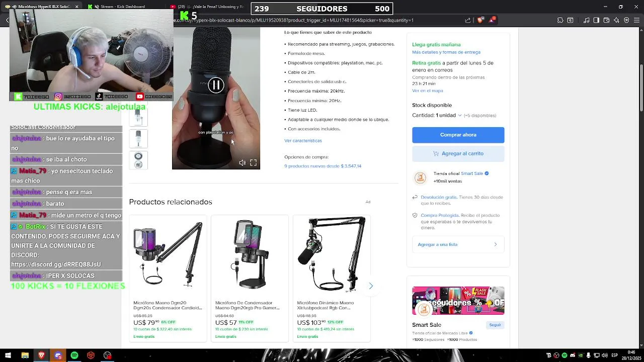Expand the Cantidad 1 unidad dropdown
This screenshot has width=644, height=362.
[x=437, y=115]
